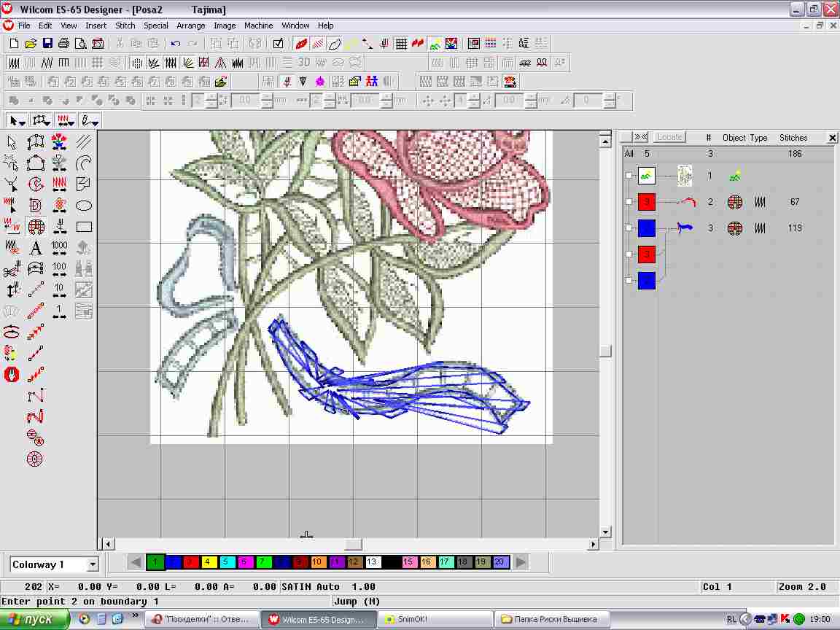Collapse the object list with double-arrow button
Image resolution: width=840 pixels, height=630 pixels.
[640, 137]
